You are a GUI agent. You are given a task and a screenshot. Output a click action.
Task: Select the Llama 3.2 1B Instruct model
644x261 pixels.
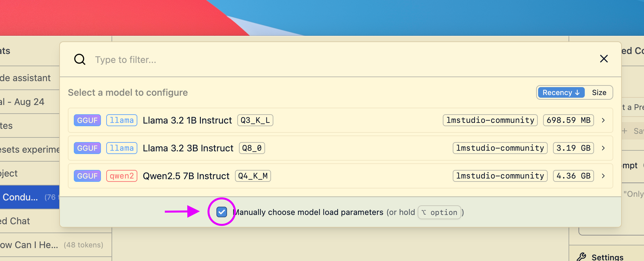click(187, 120)
